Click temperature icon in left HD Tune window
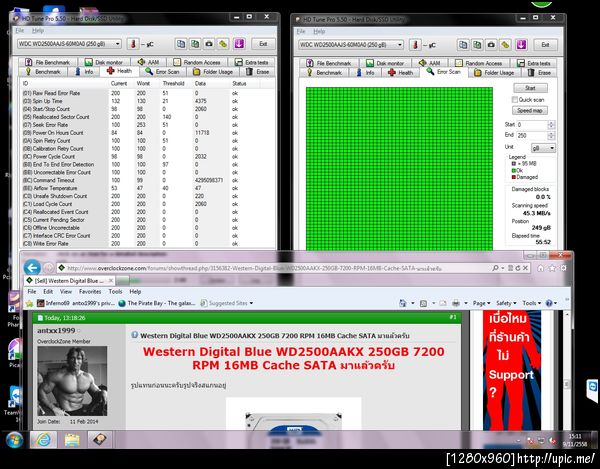 point(133,44)
